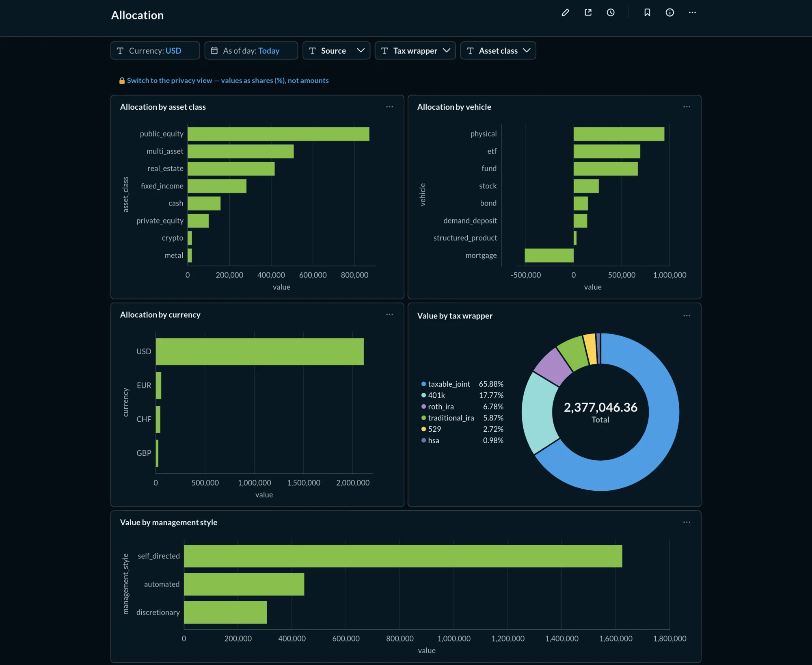This screenshot has height=665, width=812.
Task: Open Value by management style card menu
Action: (687, 522)
